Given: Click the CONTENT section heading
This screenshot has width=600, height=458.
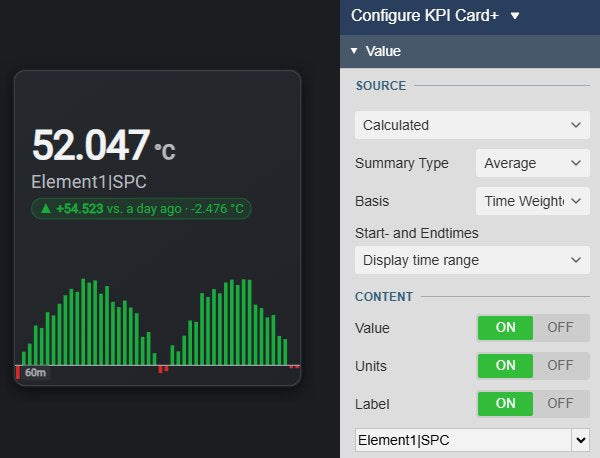Looking at the screenshot, I should 384,297.
